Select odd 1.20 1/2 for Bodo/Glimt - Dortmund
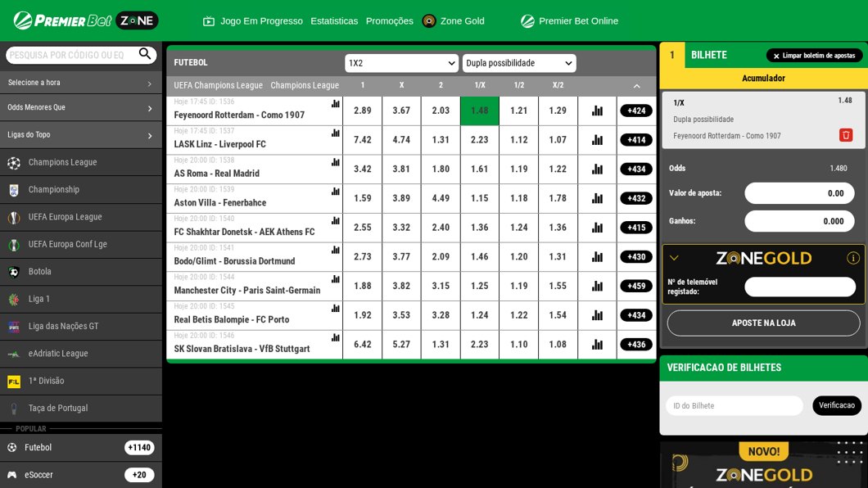 pos(518,257)
